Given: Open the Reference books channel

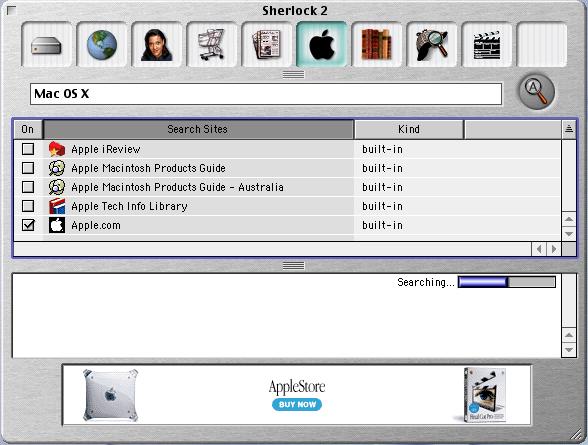Looking at the screenshot, I should click(376, 45).
